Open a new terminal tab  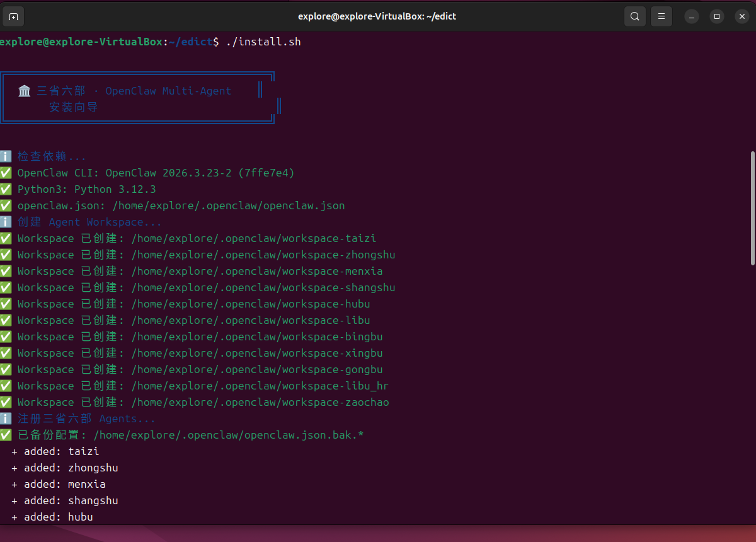click(x=13, y=16)
